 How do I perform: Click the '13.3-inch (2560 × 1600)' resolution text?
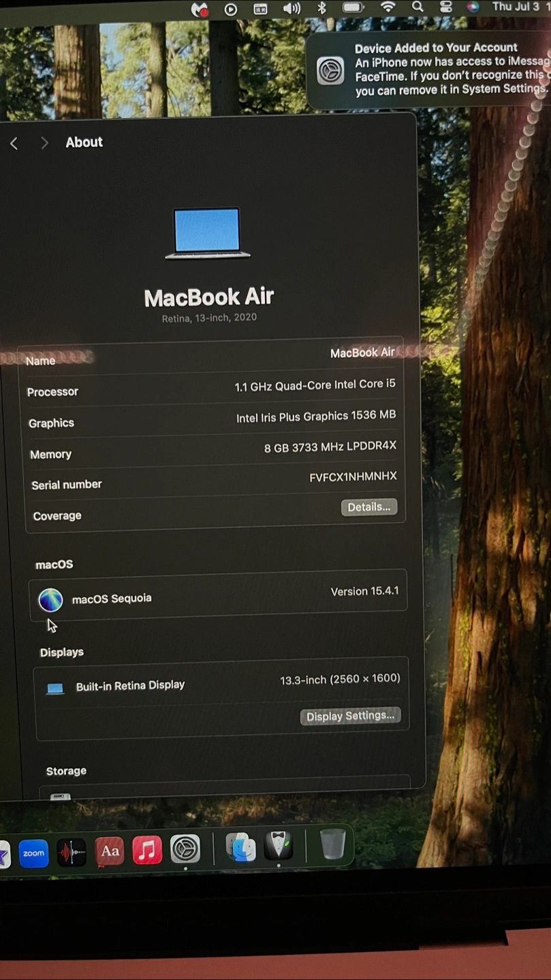point(340,679)
